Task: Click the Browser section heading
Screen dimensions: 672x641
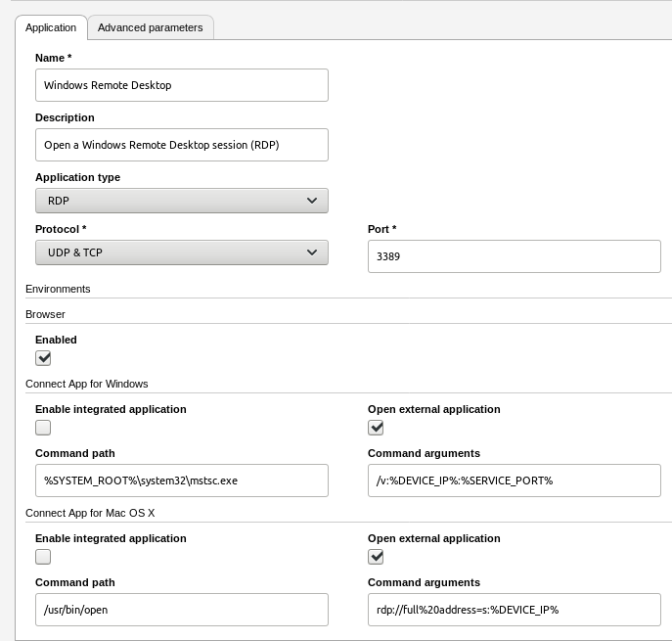Action: pos(45,314)
